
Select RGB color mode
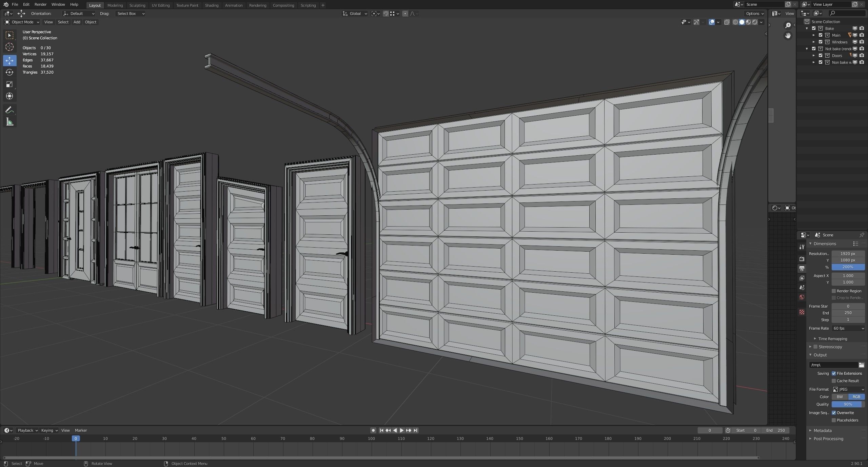coord(856,397)
